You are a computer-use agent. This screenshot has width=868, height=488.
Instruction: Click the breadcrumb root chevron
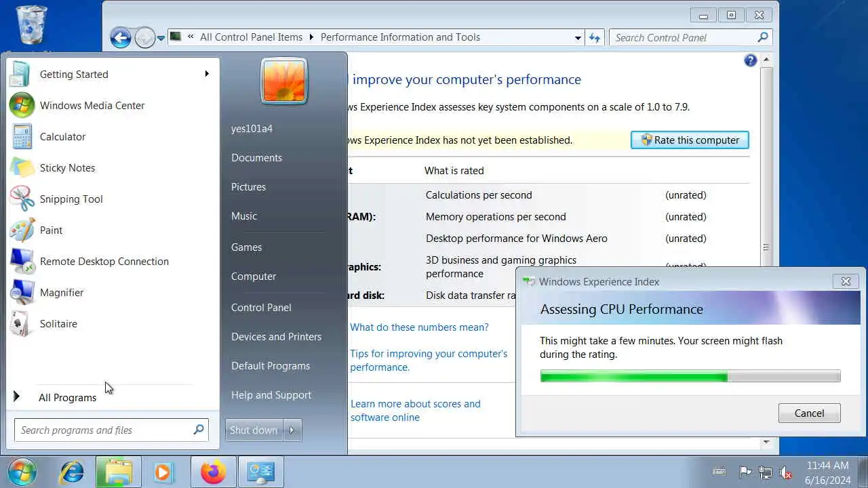pos(192,37)
